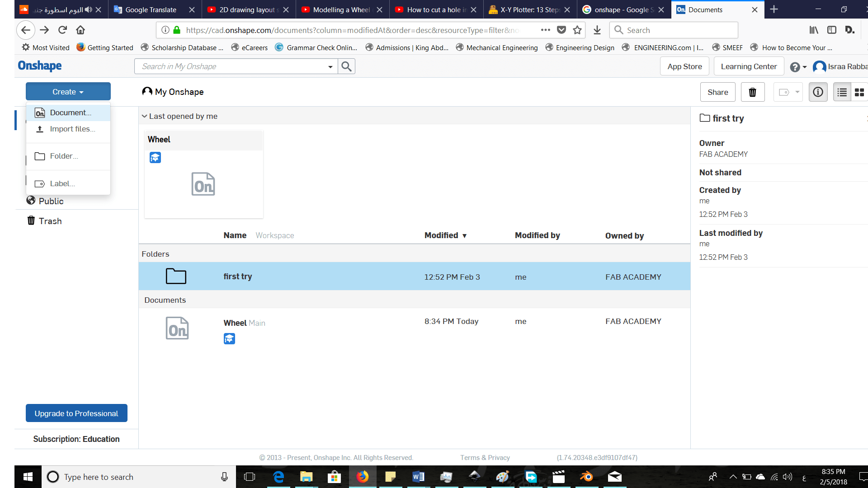
Task: Click the My Onshape breadcrumb
Action: (173, 92)
